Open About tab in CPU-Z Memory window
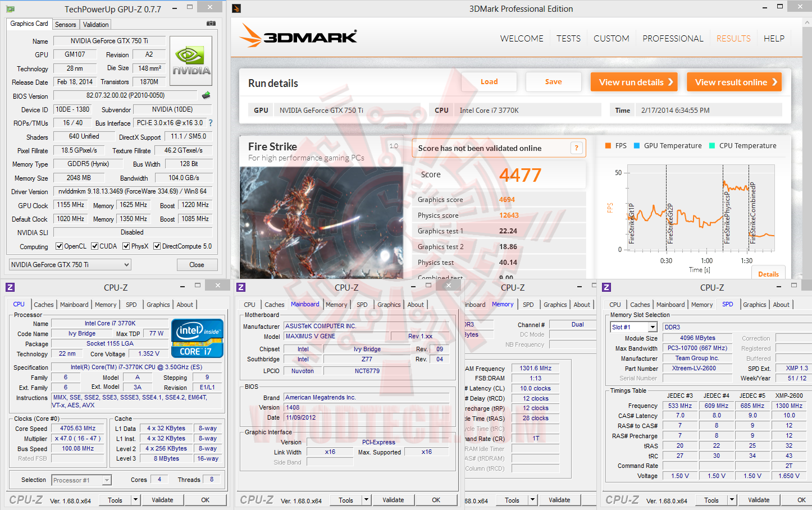Screen dimensions: 812x510 pos(582,305)
